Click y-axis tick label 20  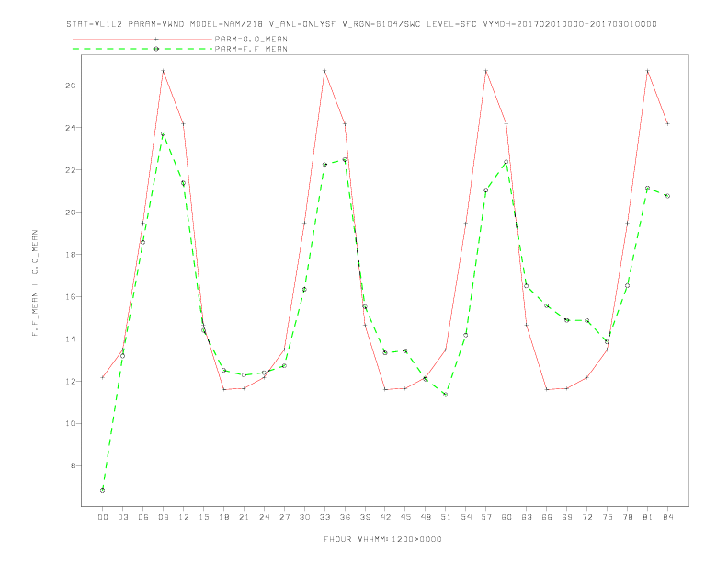[x=71, y=213]
